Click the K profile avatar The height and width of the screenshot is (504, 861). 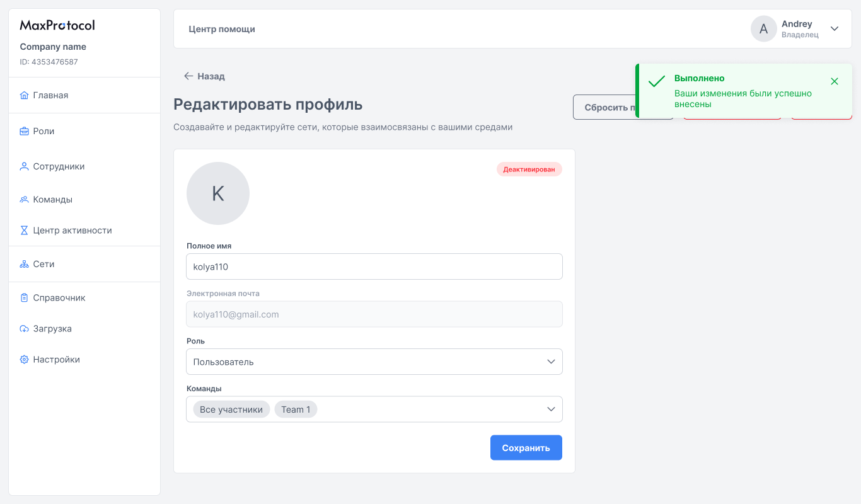click(x=218, y=193)
